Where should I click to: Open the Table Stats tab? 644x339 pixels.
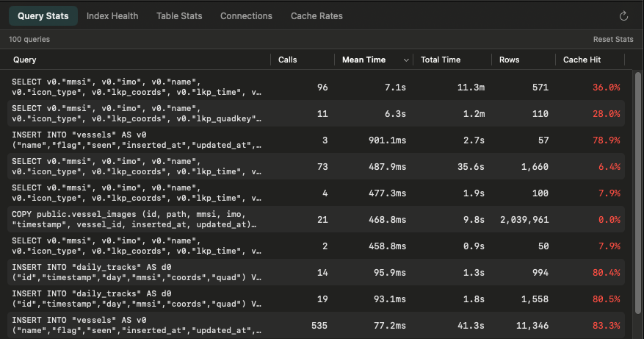pos(179,16)
